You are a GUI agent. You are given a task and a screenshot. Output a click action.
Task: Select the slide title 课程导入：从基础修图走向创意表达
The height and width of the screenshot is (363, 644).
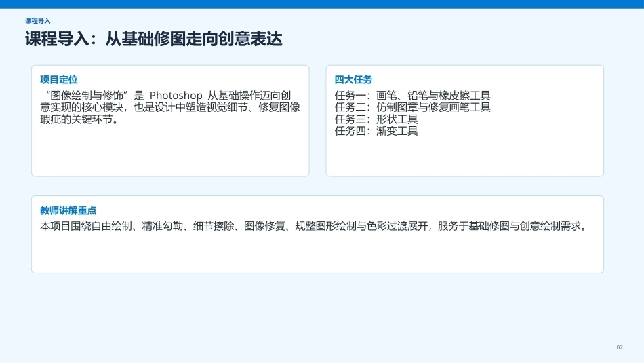154,39
